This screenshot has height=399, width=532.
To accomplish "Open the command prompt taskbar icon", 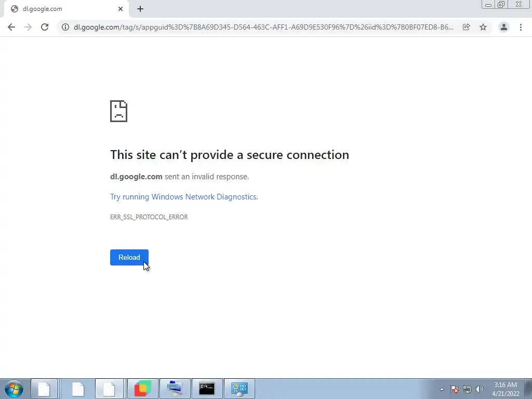I will click(x=207, y=389).
